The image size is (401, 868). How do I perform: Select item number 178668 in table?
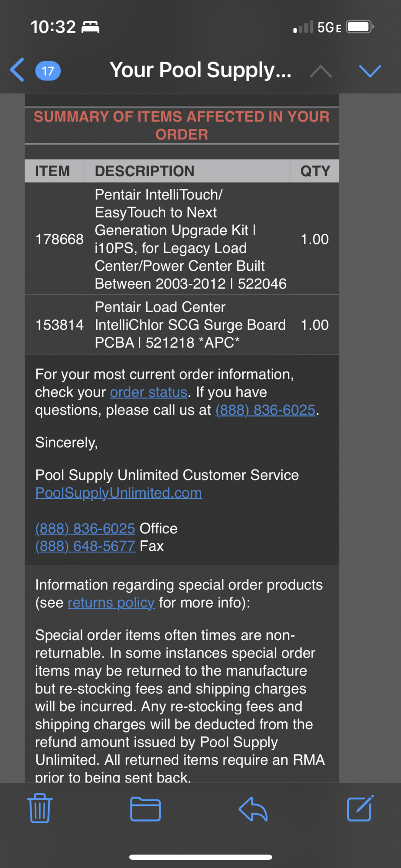(x=59, y=239)
